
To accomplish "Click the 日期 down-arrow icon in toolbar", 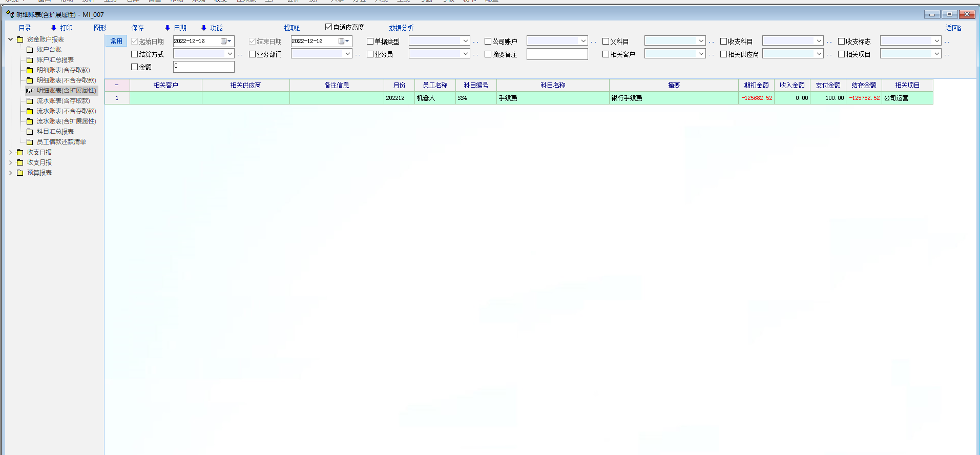I will [167, 28].
